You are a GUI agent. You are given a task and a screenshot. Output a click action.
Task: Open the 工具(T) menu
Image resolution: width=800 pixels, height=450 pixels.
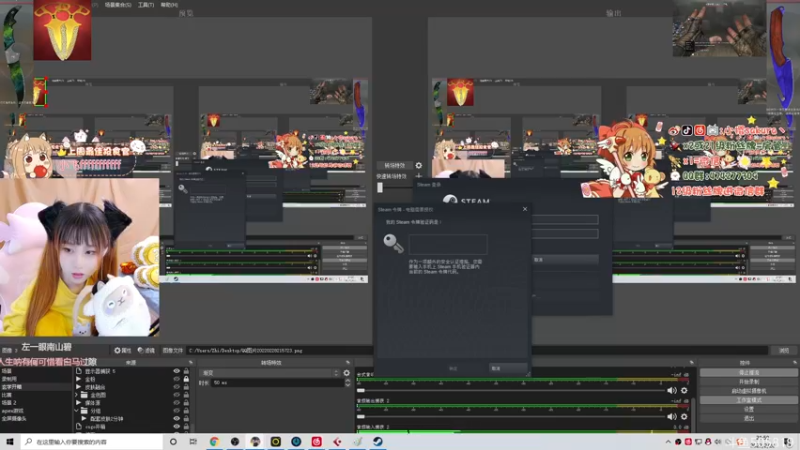[146, 5]
